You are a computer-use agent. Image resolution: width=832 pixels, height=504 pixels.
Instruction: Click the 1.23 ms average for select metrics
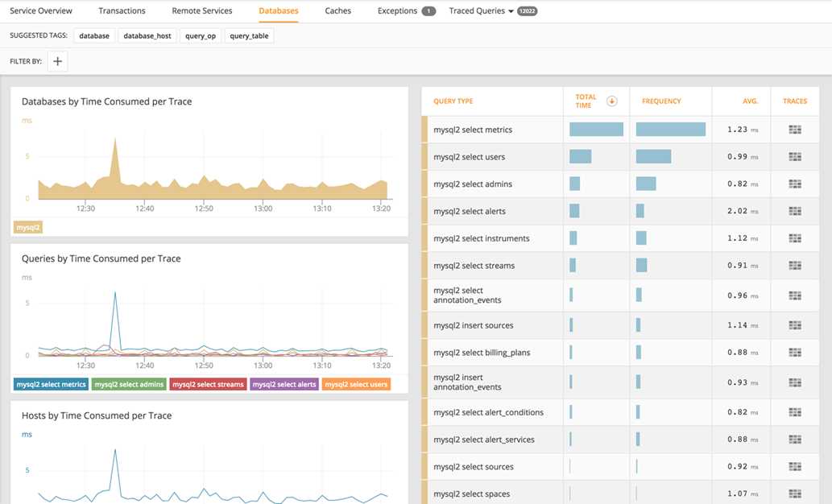pyautogui.click(x=743, y=130)
